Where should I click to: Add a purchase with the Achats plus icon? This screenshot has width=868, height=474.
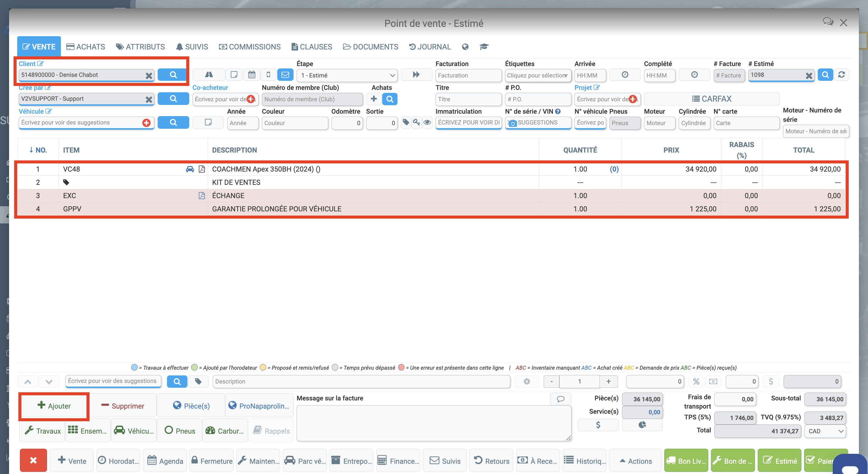(374, 99)
